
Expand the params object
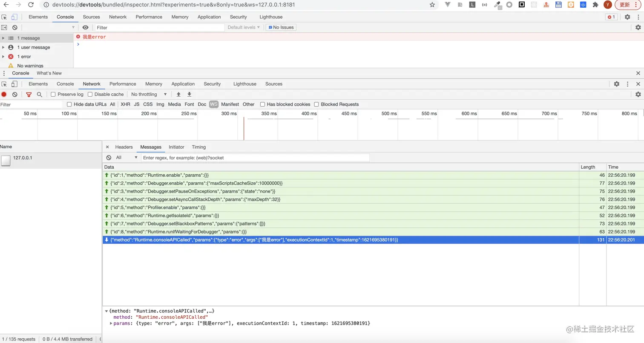pyautogui.click(x=111, y=323)
